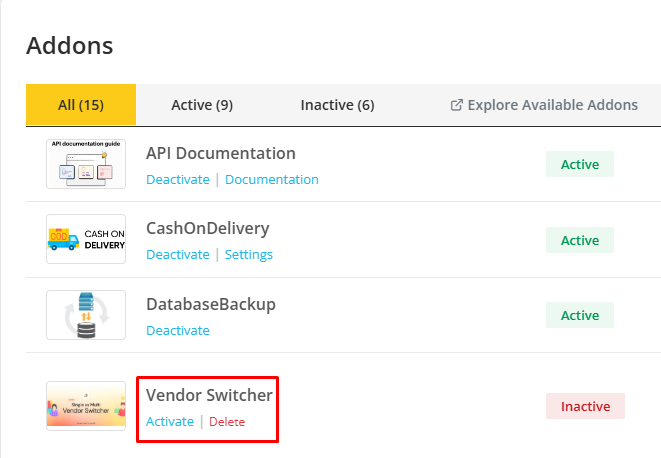Click the CashOnDelivery truck thumbnail
Screen dimensions: 661x458
(x=86, y=239)
